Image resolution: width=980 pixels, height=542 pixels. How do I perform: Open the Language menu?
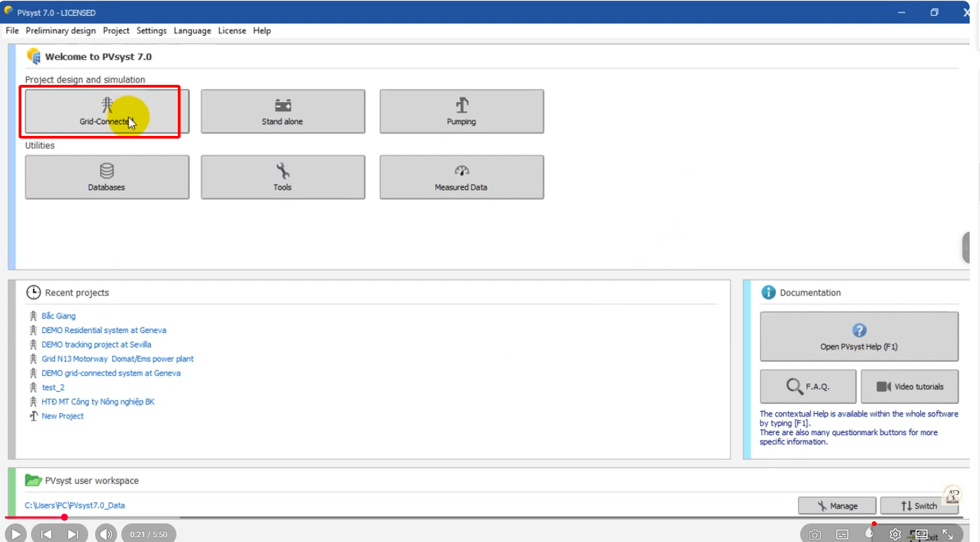(192, 30)
